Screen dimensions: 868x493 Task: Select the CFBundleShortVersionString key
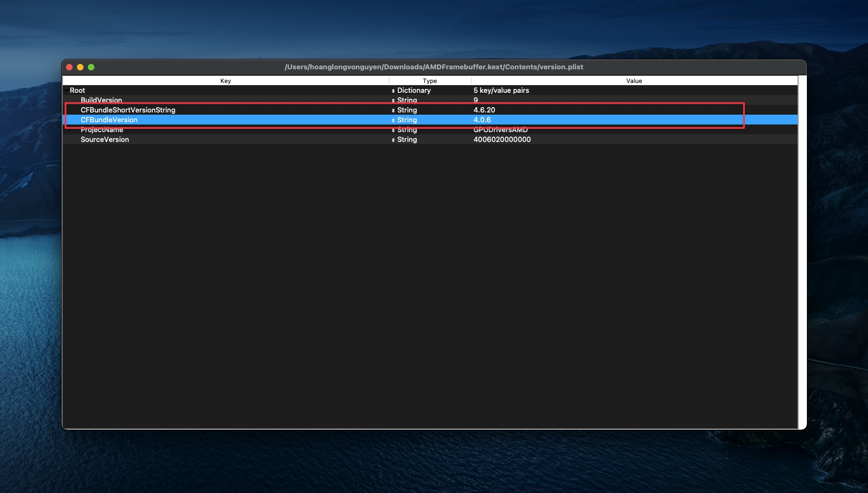[x=128, y=110]
